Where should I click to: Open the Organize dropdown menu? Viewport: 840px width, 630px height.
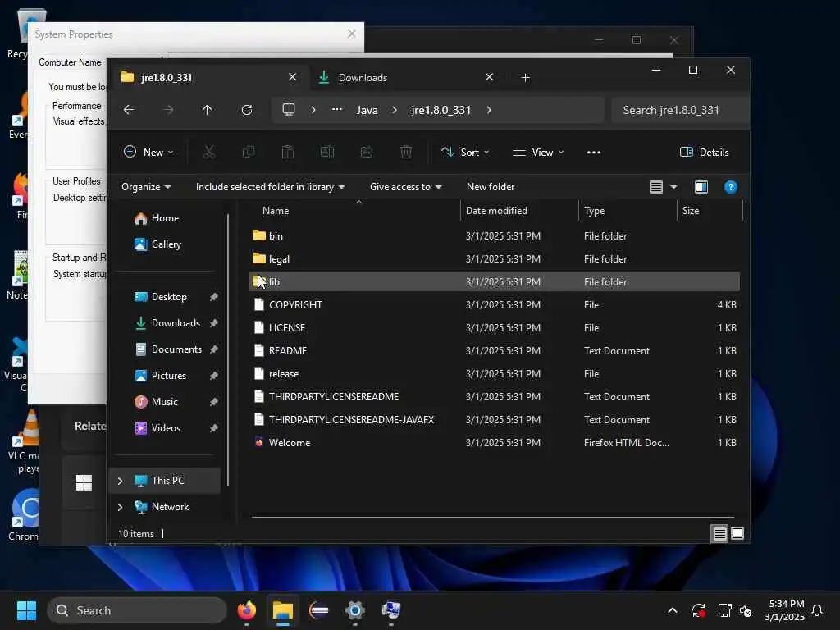(x=146, y=187)
